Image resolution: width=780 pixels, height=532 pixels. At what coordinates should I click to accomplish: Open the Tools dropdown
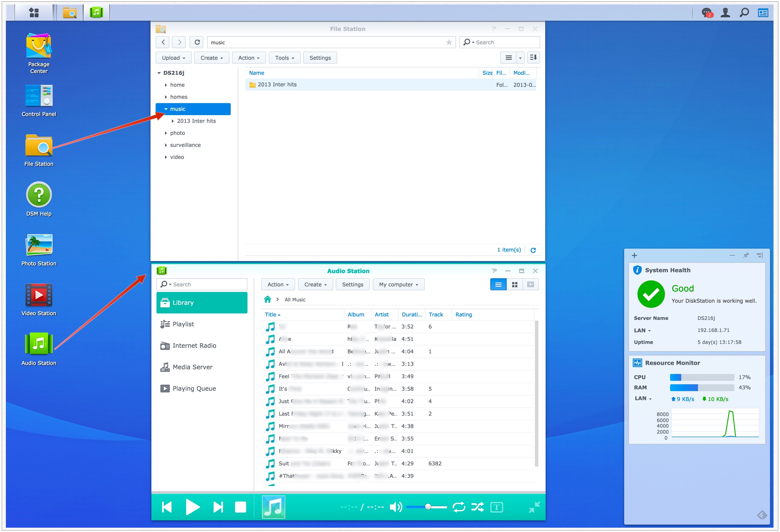coord(284,58)
